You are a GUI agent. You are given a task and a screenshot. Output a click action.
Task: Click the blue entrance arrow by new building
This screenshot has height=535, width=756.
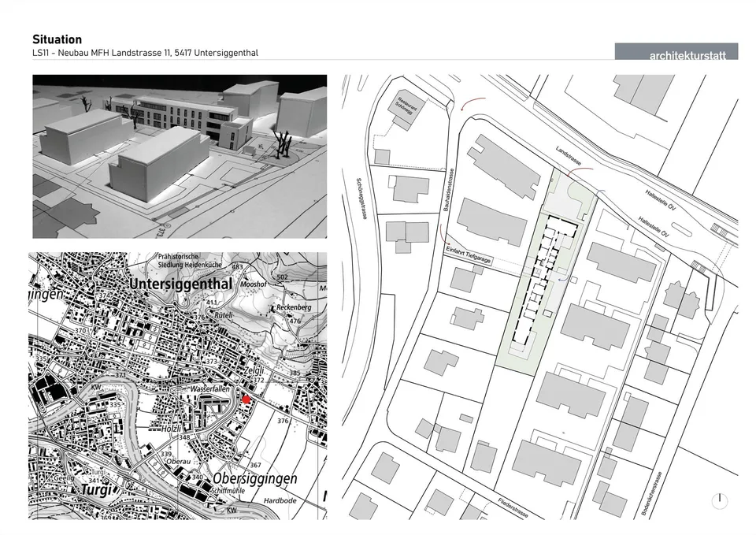click(562, 280)
